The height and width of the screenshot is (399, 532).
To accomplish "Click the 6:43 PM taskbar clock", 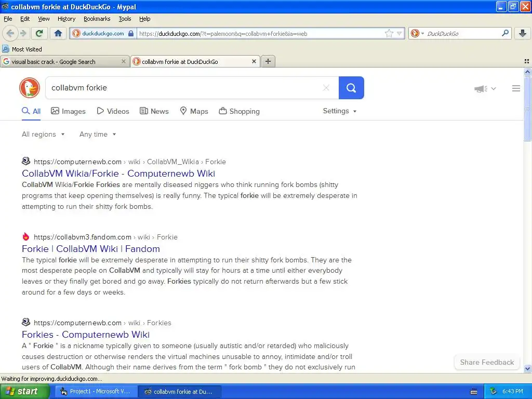I will click(513, 392).
